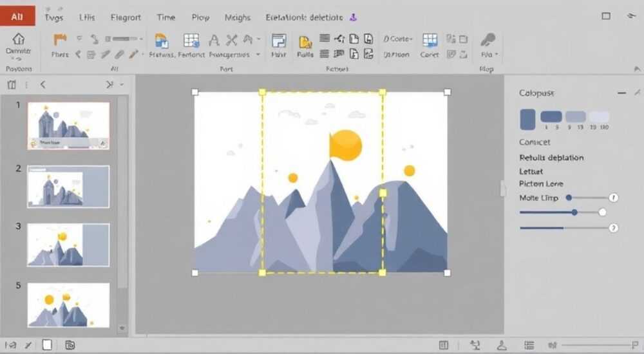Click the down arrow of the thumbnail scrollbar
Viewport: 644px width, 354px height.
tap(122, 328)
